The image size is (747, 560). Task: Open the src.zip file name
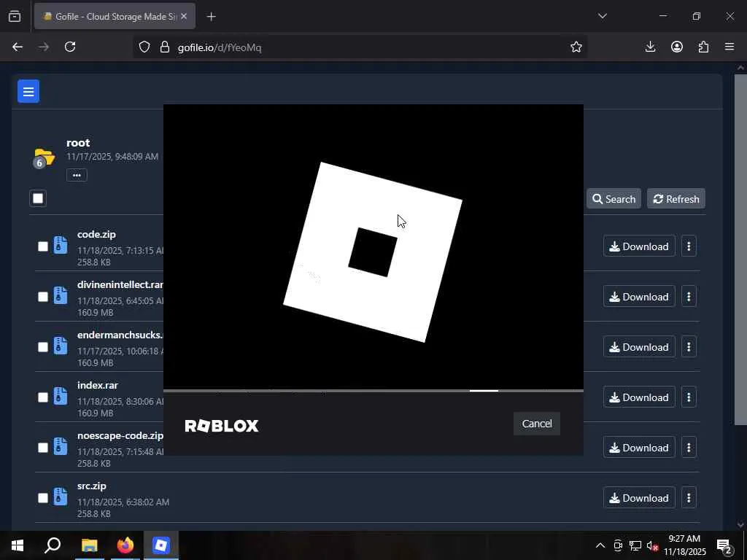pos(91,486)
